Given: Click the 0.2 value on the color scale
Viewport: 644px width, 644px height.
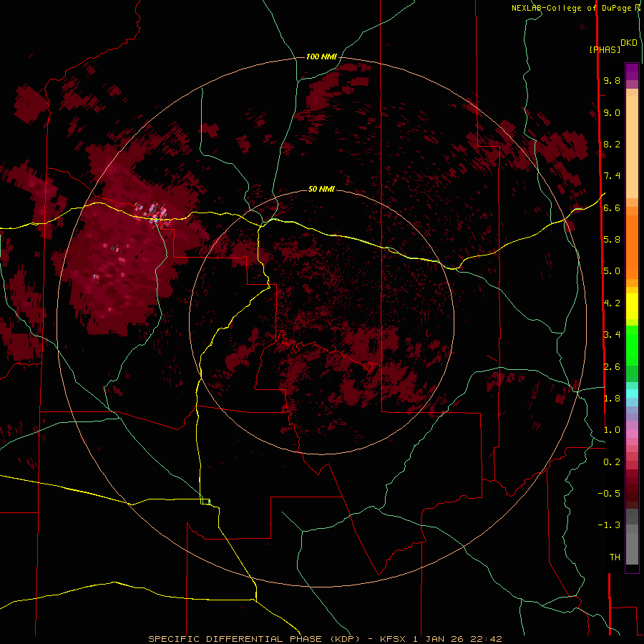Looking at the screenshot, I should click(x=612, y=462).
